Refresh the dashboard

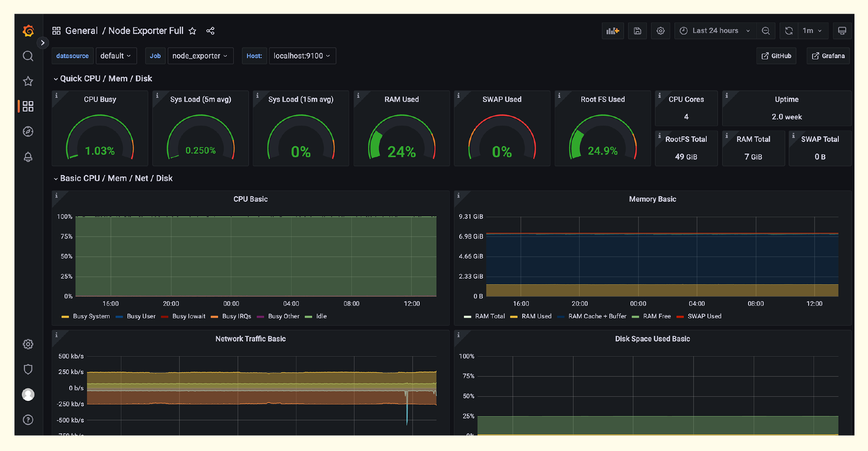tap(789, 31)
